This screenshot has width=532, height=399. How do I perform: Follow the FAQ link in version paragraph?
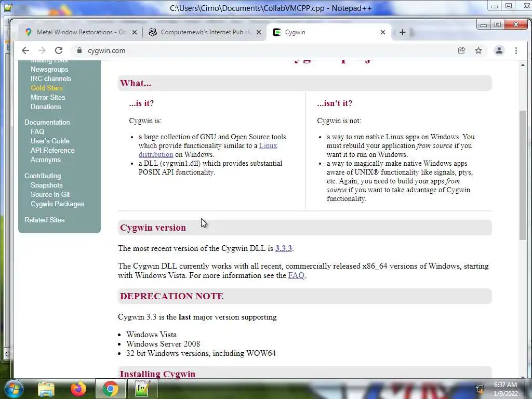coord(296,275)
